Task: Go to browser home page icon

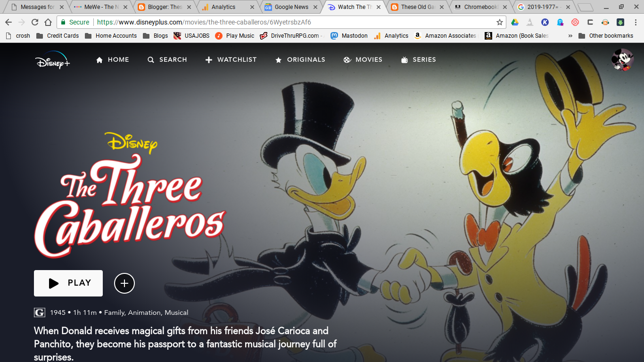Action: coord(48,22)
